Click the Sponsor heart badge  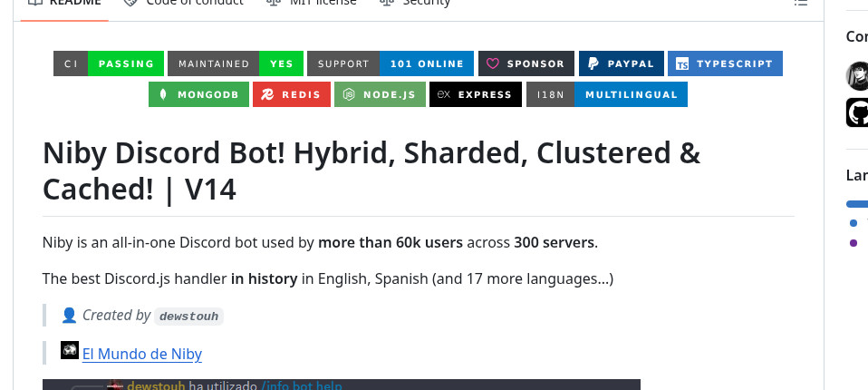click(526, 63)
